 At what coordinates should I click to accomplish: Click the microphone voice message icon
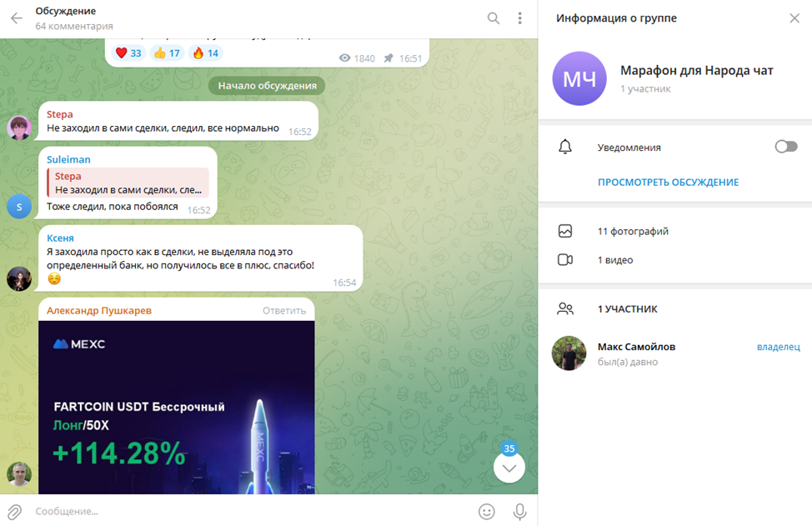[519, 511]
